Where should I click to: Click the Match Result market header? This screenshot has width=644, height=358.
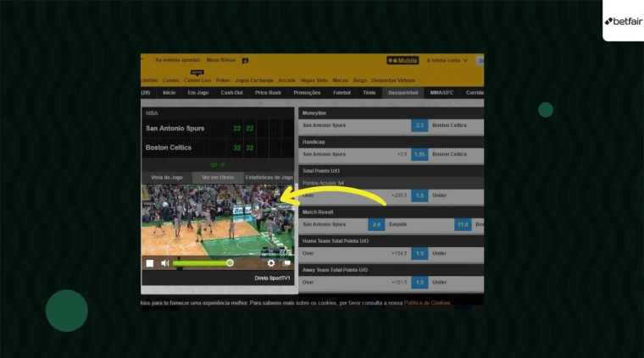[391, 212]
